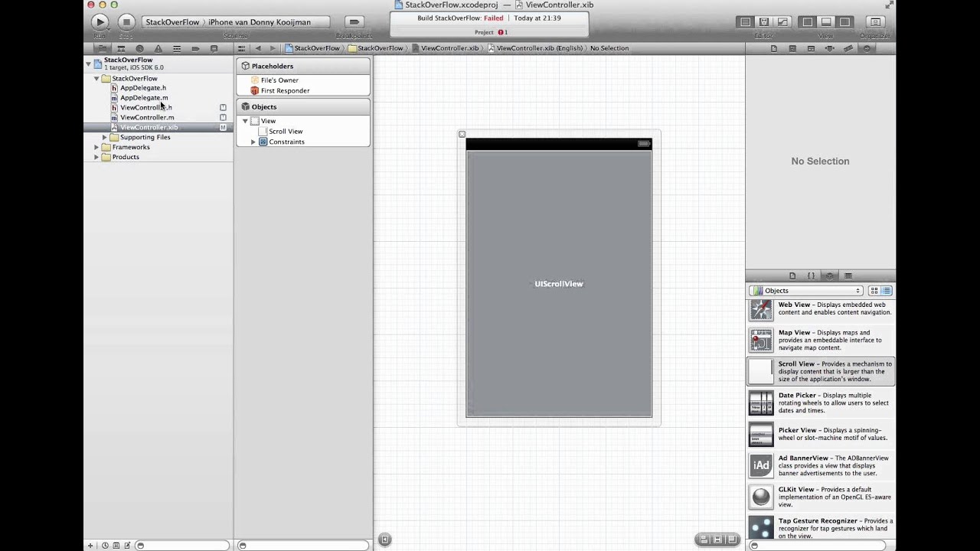
Task: Open the Objects library filter dropdown
Action: [806, 291]
